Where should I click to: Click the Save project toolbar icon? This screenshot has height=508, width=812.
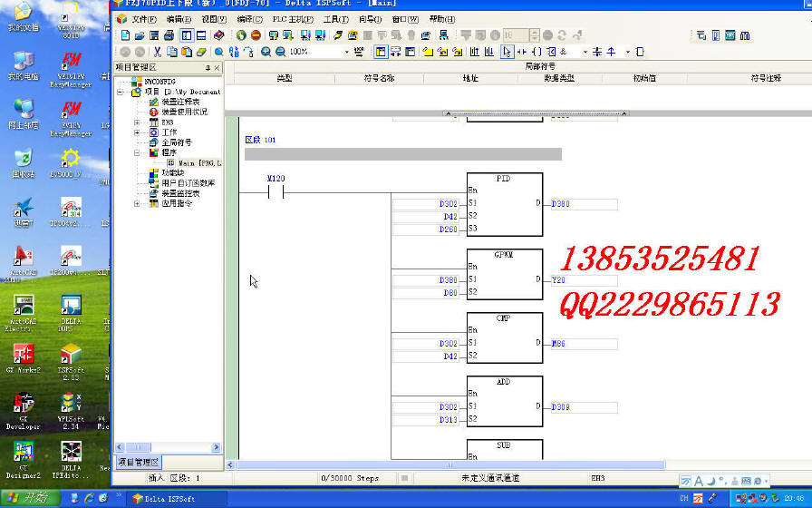tap(155, 35)
